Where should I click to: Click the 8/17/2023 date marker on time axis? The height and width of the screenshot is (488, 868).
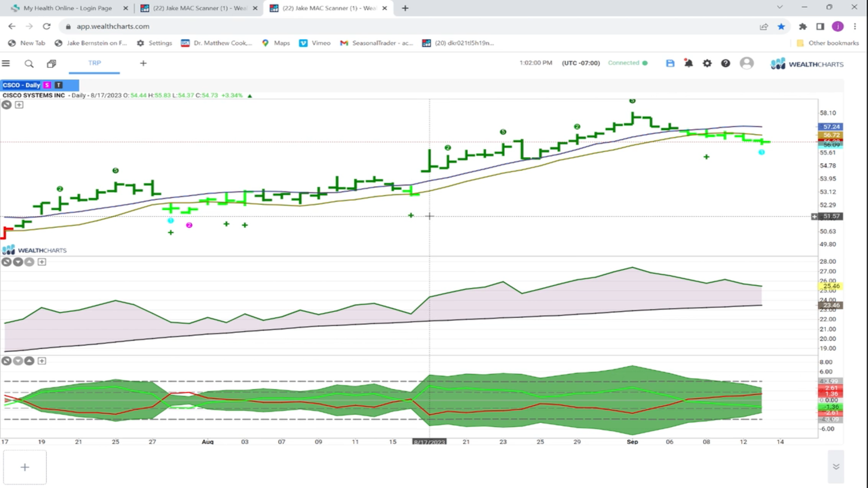point(429,442)
